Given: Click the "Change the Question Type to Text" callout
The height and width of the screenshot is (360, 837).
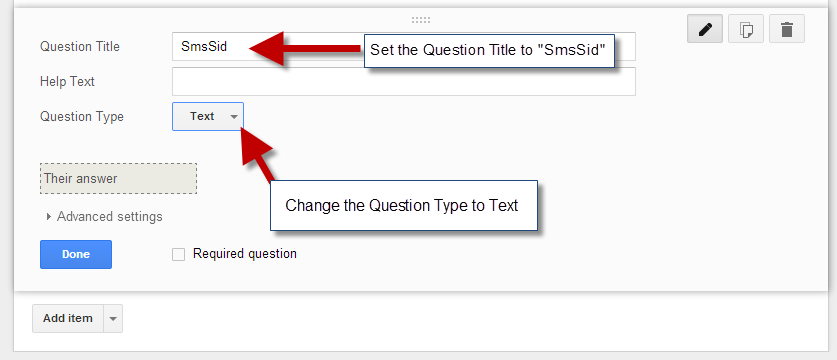Looking at the screenshot, I should (x=404, y=206).
